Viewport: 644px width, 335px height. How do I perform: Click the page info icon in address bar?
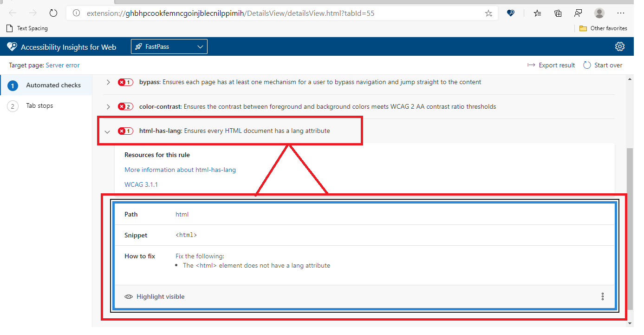(76, 13)
